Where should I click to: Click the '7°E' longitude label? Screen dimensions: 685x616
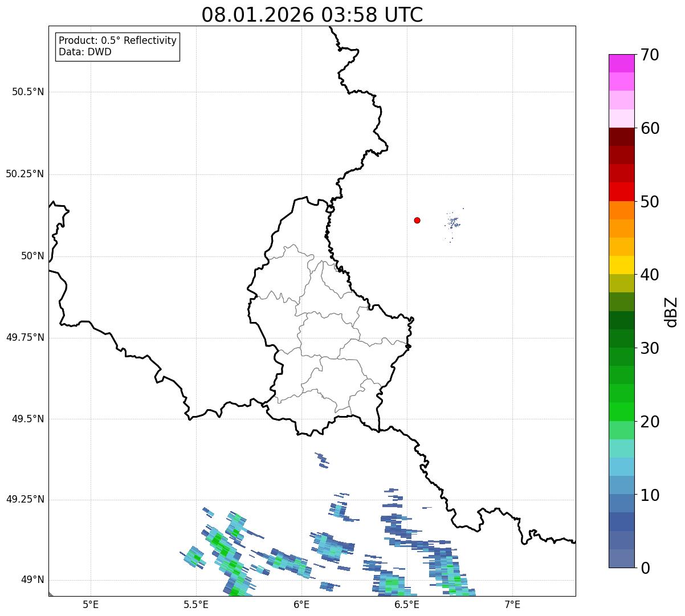tap(512, 605)
